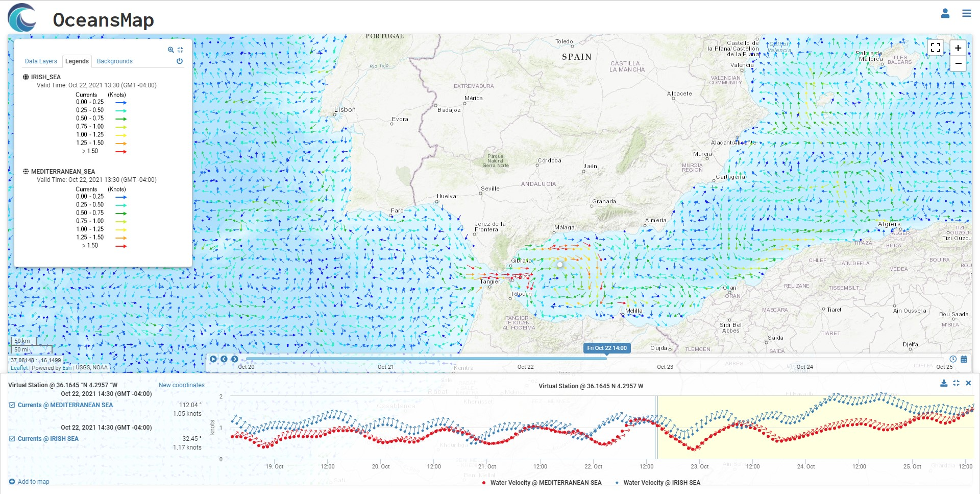Click the Add to map button
980x494 pixels.
tap(29, 482)
